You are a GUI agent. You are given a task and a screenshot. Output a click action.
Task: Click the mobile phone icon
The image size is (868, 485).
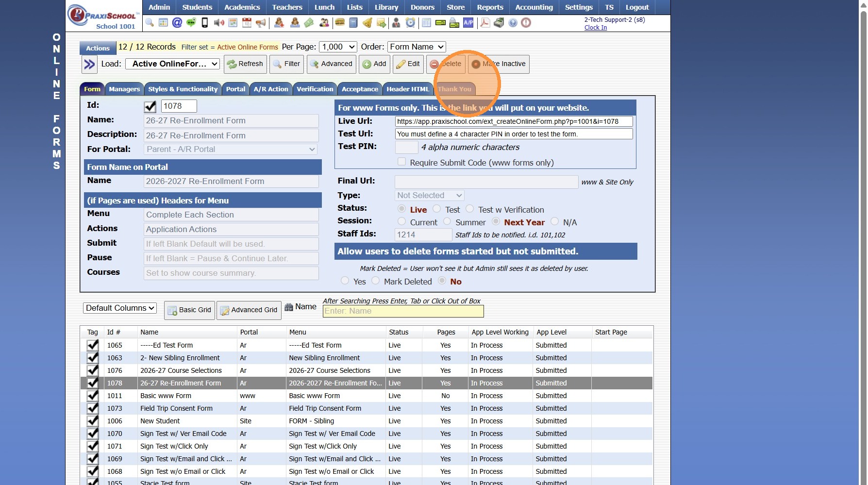tap(205, 23)
